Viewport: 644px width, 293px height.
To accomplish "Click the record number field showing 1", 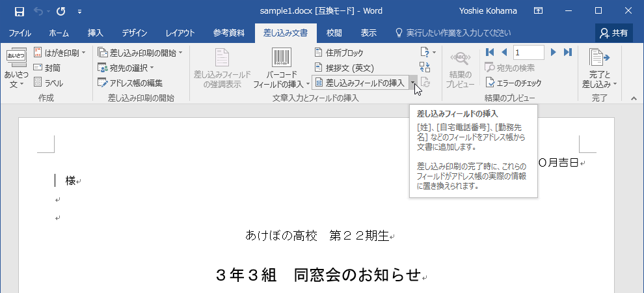I will [x=529, y=52].
